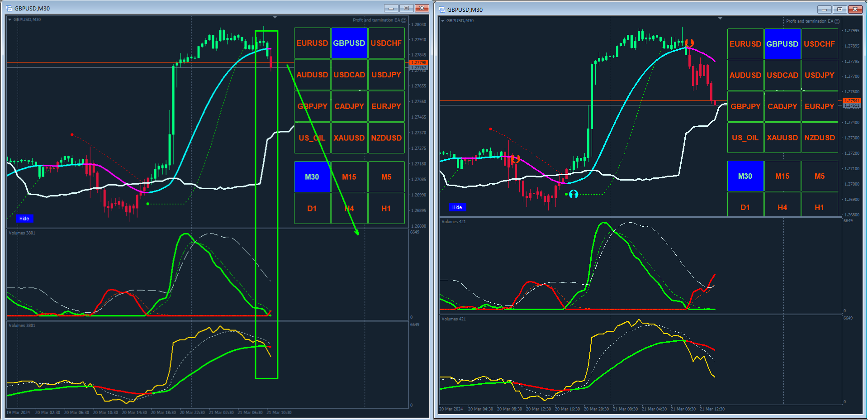The height and width of the screenshot is (420, 868).
Task: Pick CADJPY in the right window's symbol grid
Action: point(783,106)
